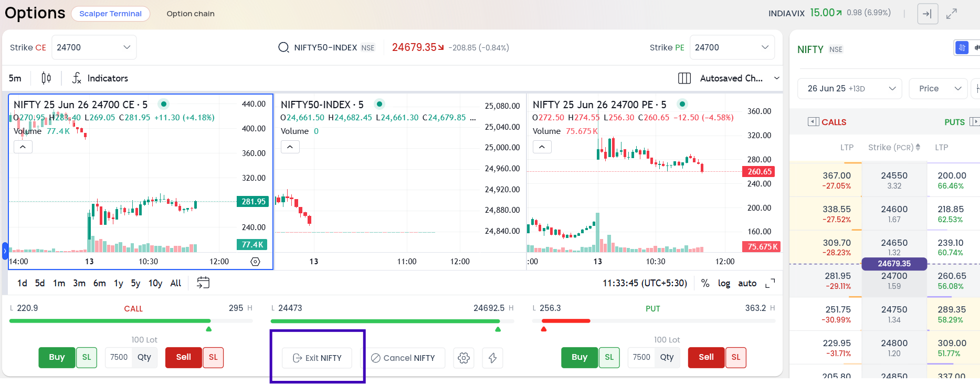
Task: Click the CALLS collapse arrow icon
Action: (814, 122)
